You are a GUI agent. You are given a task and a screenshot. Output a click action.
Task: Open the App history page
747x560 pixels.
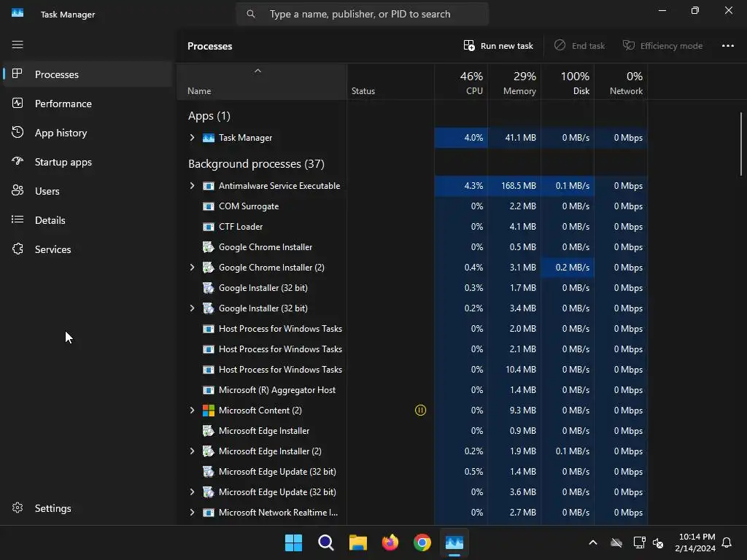click(x=88, y=133)
